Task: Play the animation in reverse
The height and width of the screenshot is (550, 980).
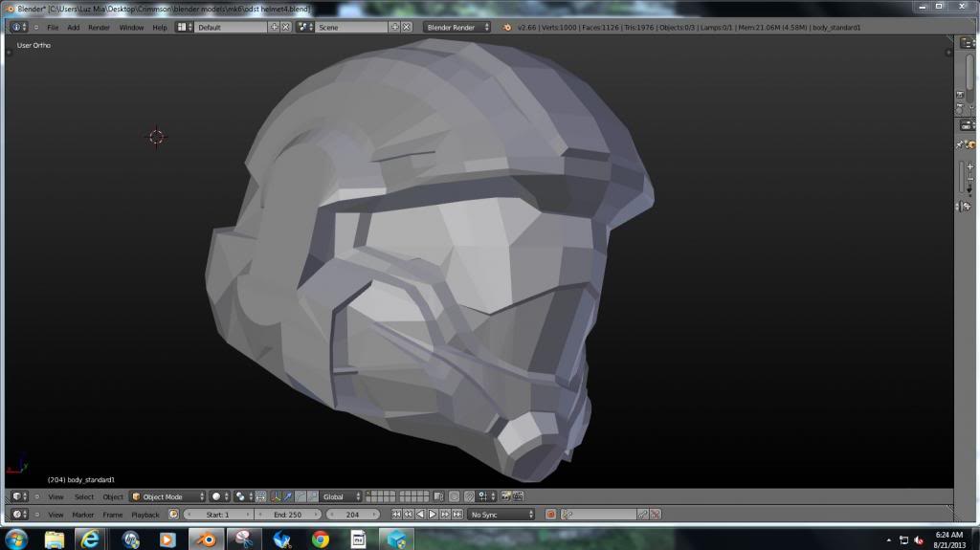Action: pyautogui.click(x=421, y=515)
